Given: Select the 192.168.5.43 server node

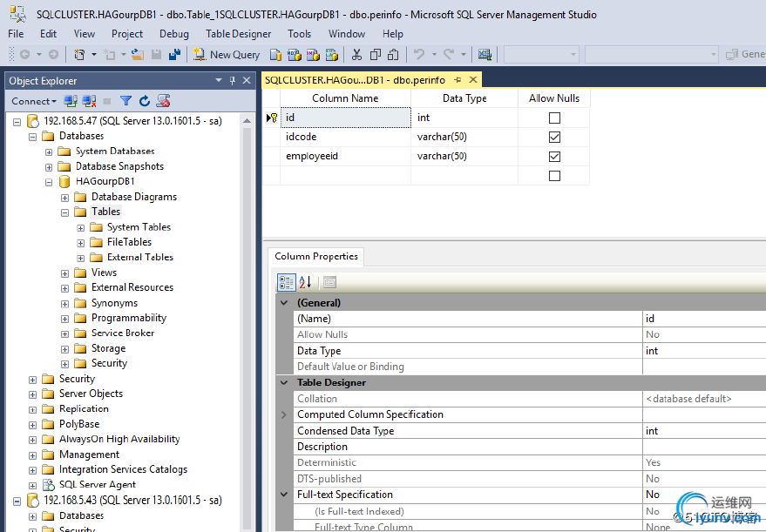Looking at the screenshot, I should click(132, 501).
